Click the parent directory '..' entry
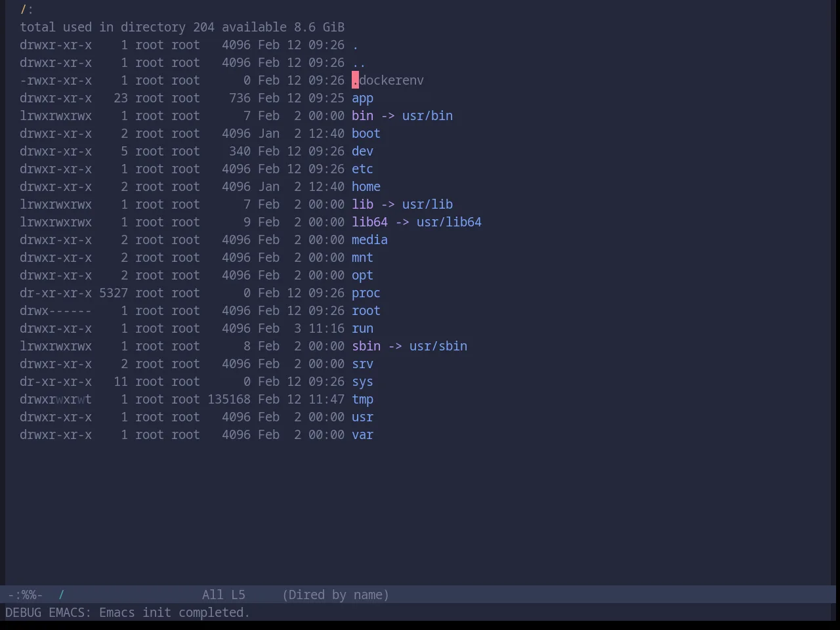 click(359, 62)
